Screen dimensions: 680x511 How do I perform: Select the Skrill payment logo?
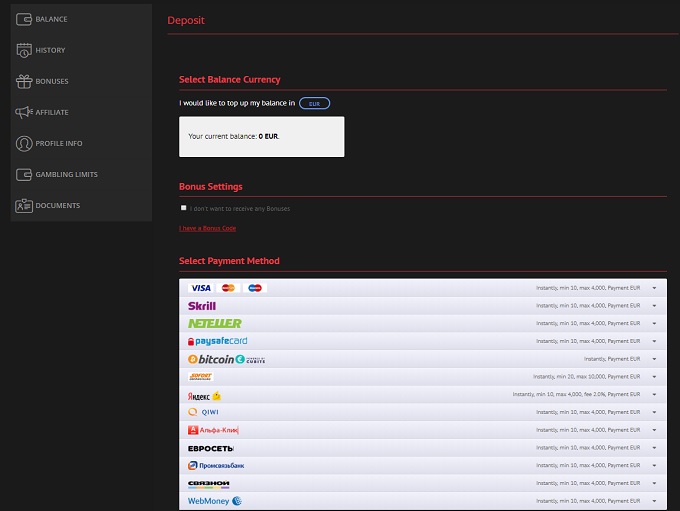click(202, 306)
